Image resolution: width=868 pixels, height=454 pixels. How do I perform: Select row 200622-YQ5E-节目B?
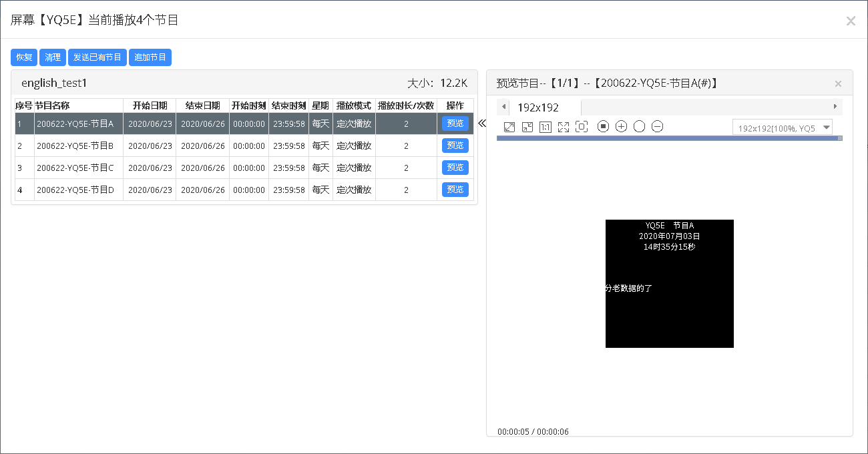[244, 146]
